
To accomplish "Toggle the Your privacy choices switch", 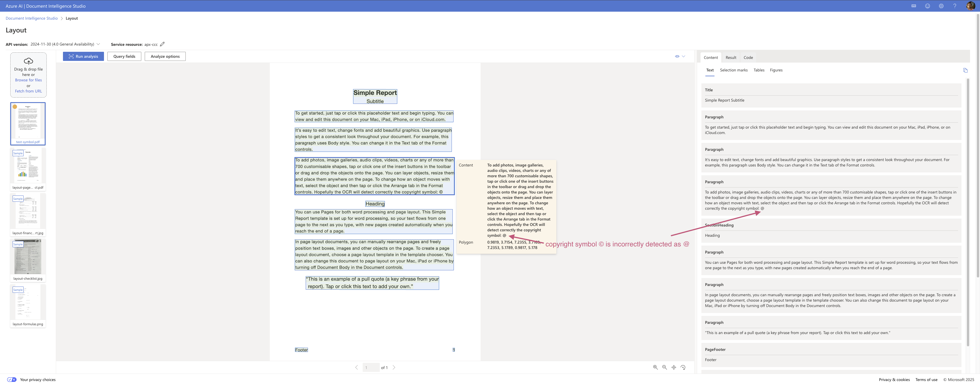I will click(x=12, y=379).
